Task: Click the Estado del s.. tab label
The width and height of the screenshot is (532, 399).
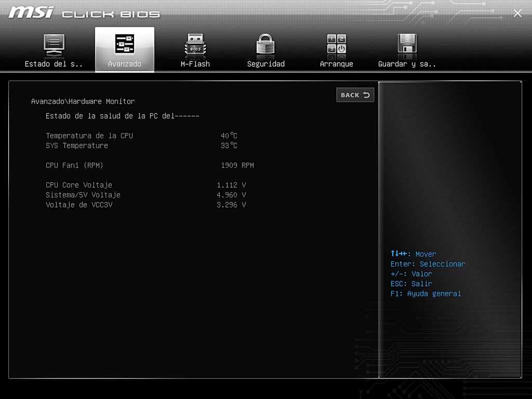Action: pyautogui.click(x=54, y=64)
